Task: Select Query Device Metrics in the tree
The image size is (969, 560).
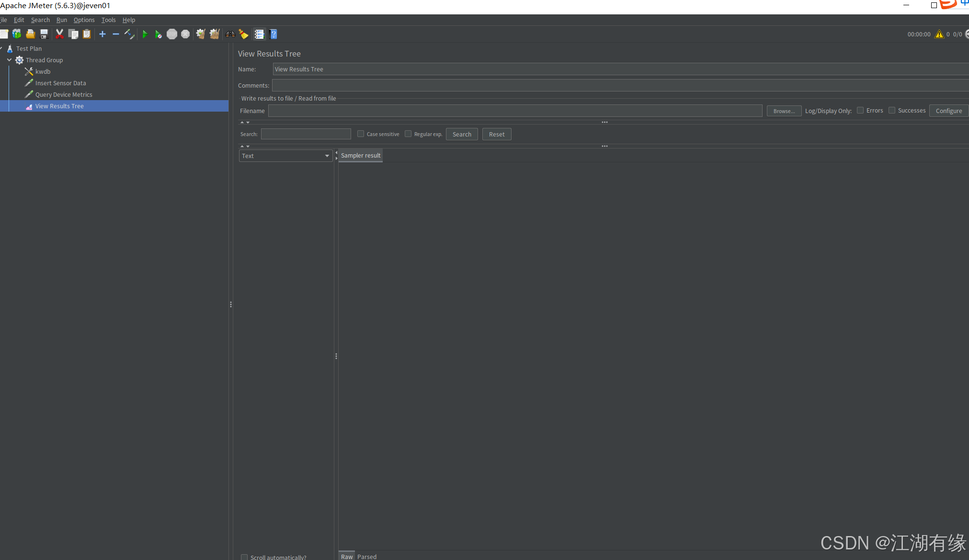Action: 64,95
